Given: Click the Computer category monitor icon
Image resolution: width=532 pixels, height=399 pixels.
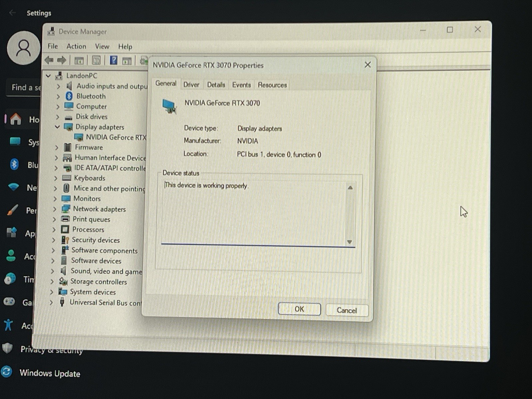Looking at the screenshot, I should pos(69,106).
